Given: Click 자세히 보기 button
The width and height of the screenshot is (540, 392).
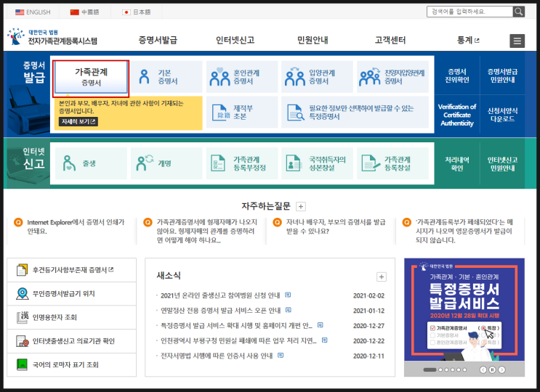Looking at the screenshot, I should pyautogui.click(x=78, y=121).
